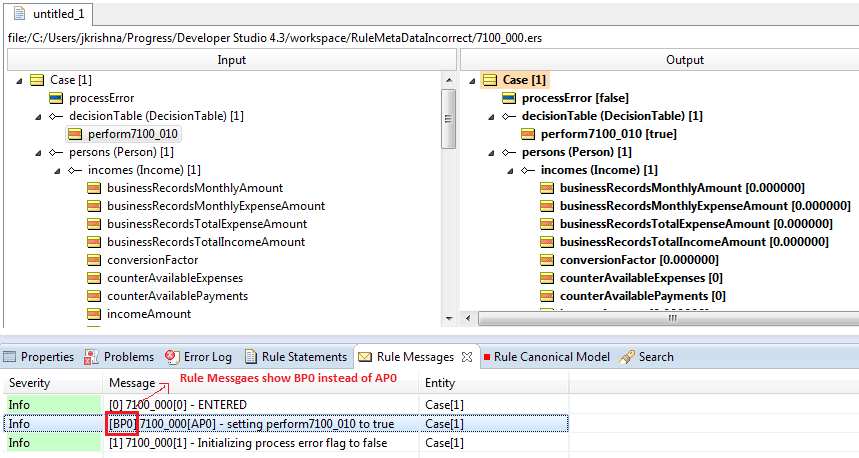Click Output panel scroll left arrow
This screenshot has height=458, width=859.
click(468, 318)
